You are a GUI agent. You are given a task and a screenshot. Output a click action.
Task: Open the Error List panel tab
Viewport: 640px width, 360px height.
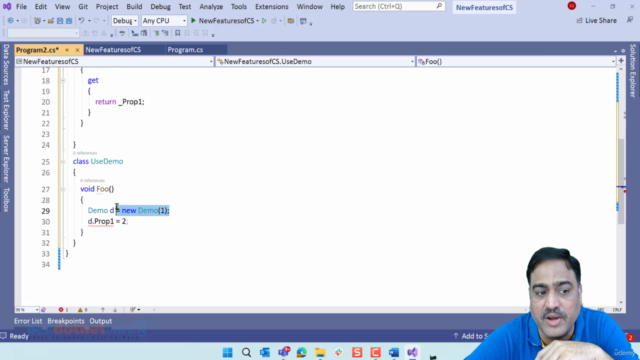tap(28, 321)
